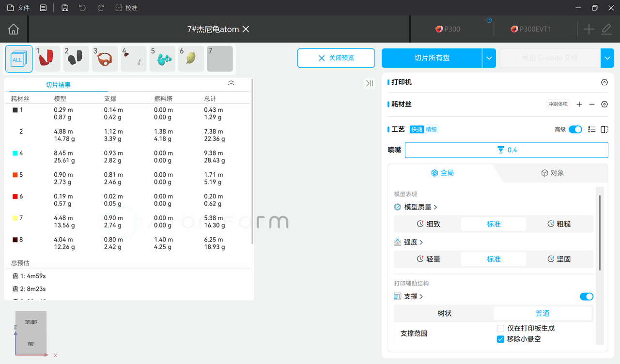
Task: Collapse the right side panel
Action: pyautogui.click(x=370, y=83)
